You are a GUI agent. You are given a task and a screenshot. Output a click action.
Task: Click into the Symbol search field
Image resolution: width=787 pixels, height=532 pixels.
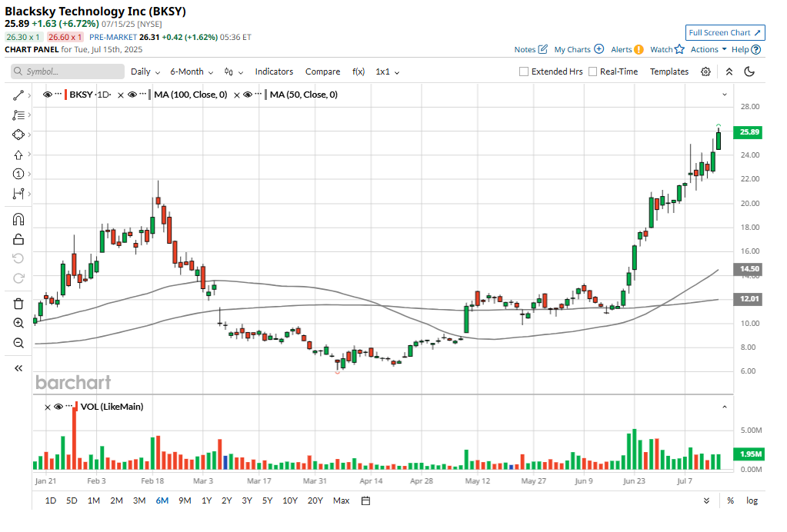[x=68, y=71]
